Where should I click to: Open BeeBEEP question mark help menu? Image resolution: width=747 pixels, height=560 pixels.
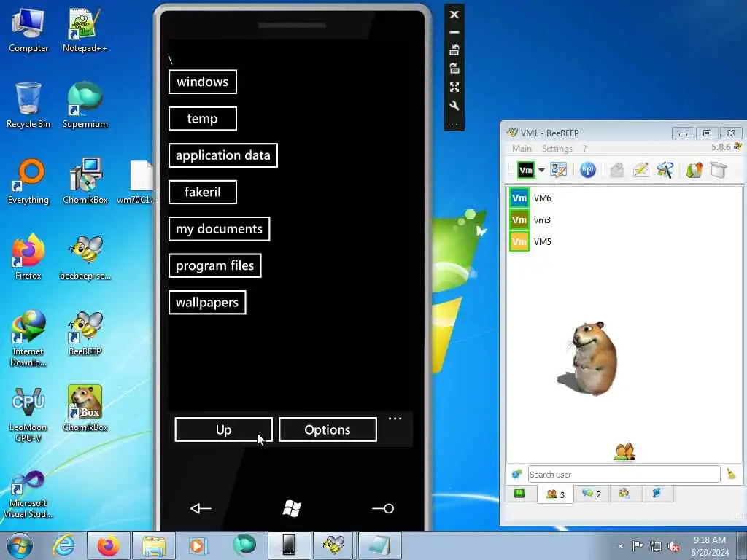click(584, 149)
